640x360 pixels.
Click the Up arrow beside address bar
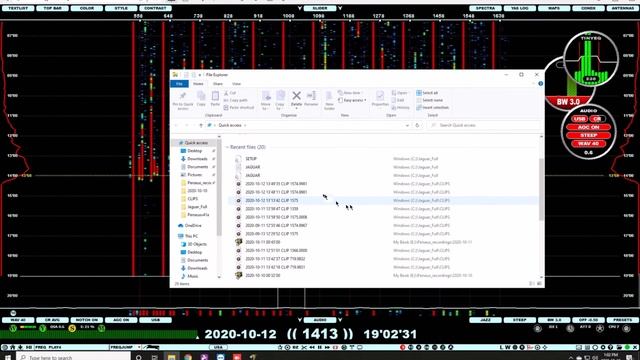coord(201,125)
